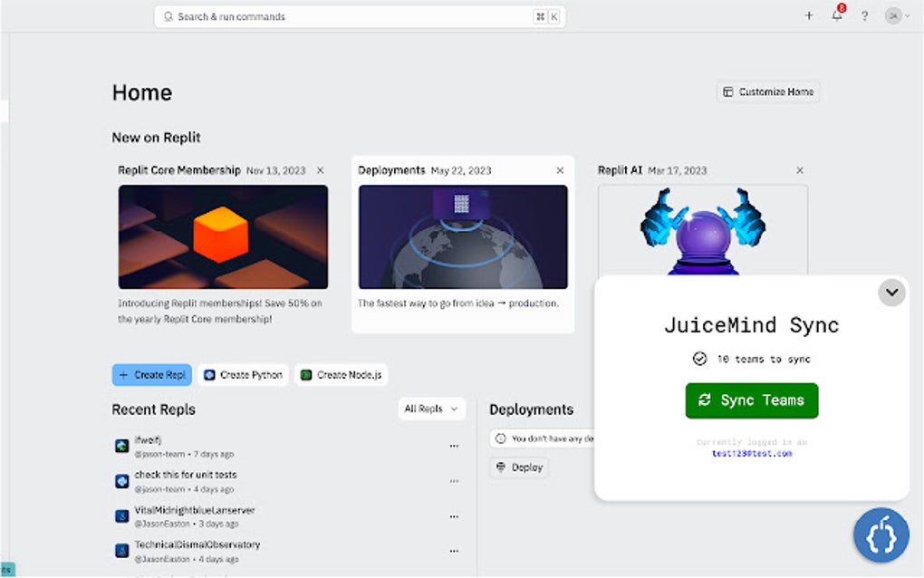The image size is (924, 578).
Task: Open the notifications bell
Action: pyautogui.click(x=837, y=14)
